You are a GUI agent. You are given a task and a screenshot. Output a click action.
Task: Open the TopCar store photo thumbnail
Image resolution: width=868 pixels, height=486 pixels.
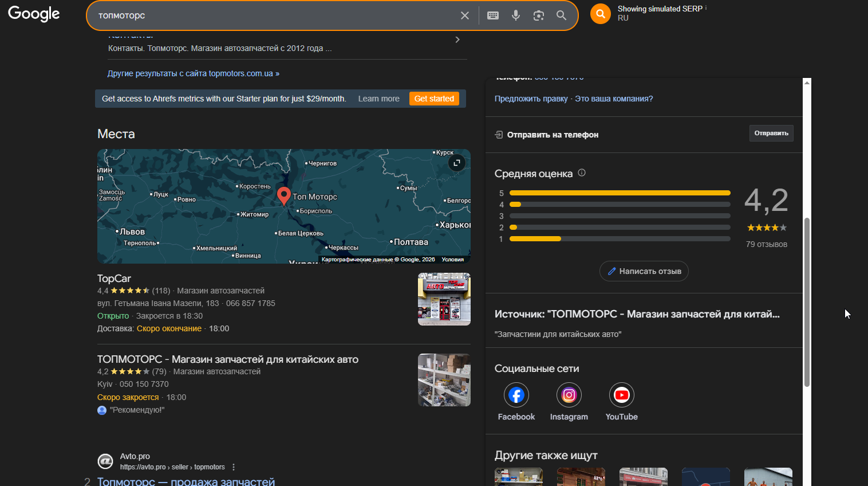444,299
